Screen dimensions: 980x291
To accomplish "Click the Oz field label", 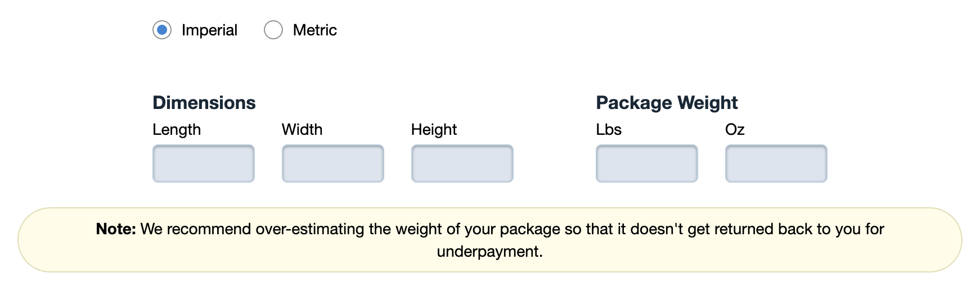I will coord(735,130).
